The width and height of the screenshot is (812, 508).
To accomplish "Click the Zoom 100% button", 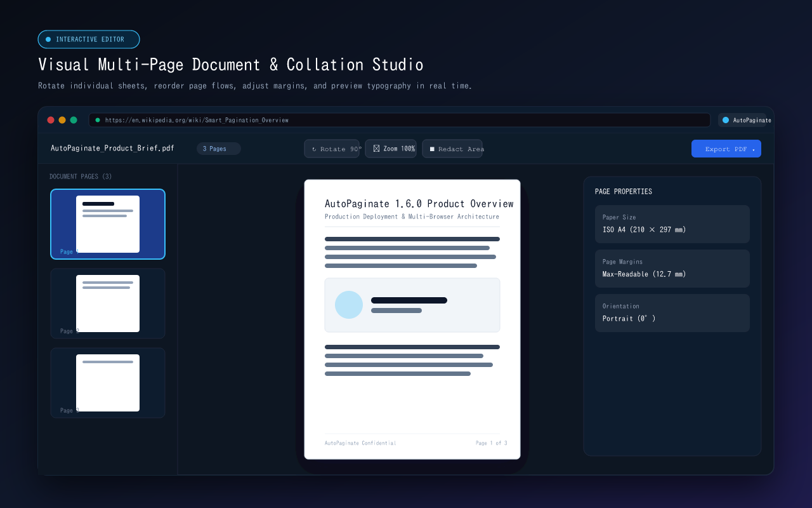I will [391, 149].
